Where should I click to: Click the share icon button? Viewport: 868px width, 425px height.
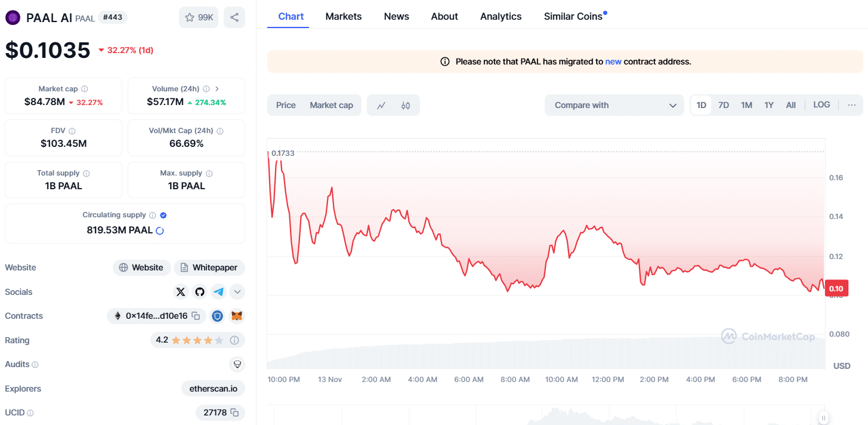pyautogui.click(x=234, y=17)
